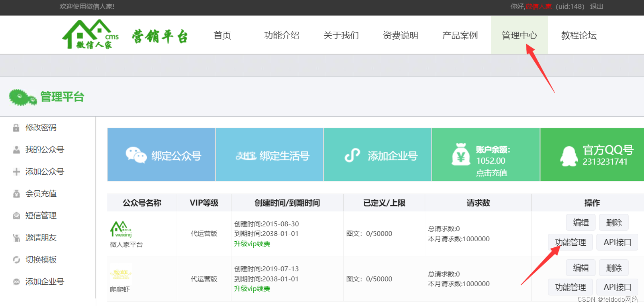Open the 管理中心 menu item
The image size is (644, 306).
tap(519, 35)
